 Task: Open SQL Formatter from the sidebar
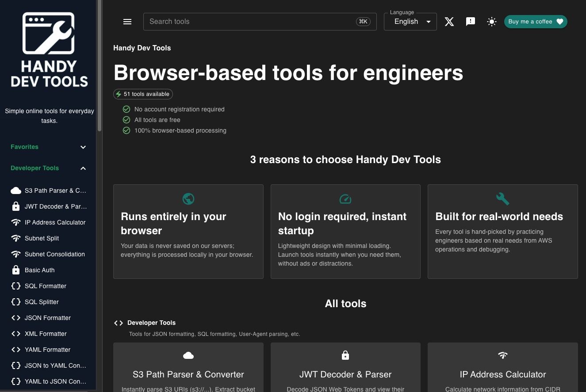(46, 286)
